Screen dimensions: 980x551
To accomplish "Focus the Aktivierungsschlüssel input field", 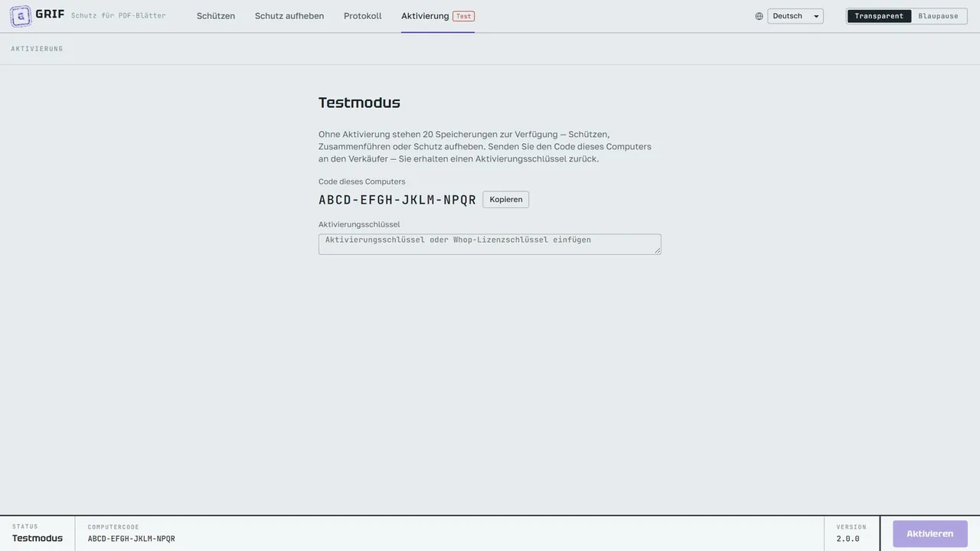I will pos(490,244).
